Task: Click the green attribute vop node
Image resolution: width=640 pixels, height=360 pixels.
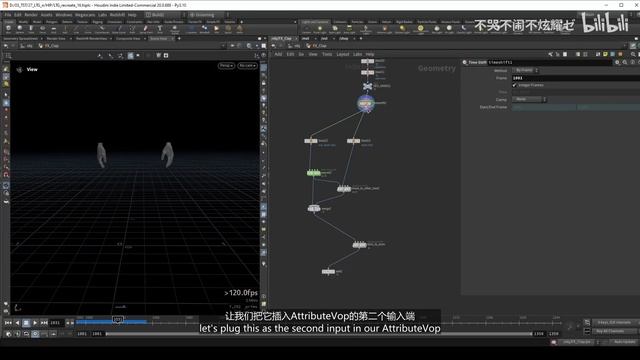Action: click(x=313, y=173)
